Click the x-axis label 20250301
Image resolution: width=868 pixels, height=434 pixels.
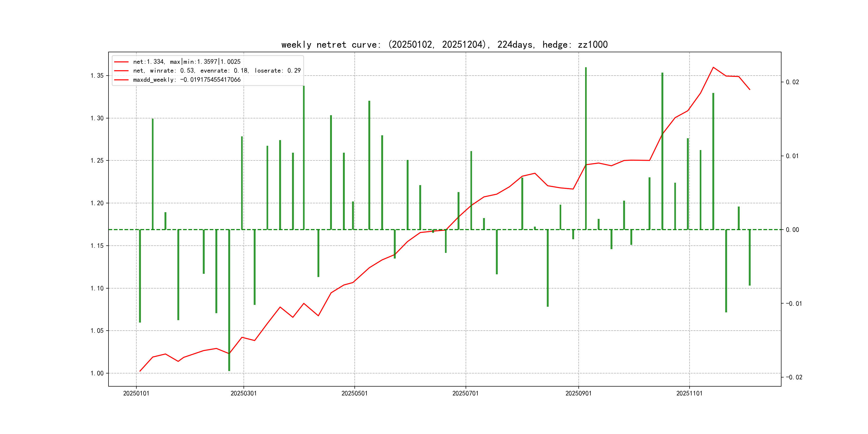[x=244, y=393]
